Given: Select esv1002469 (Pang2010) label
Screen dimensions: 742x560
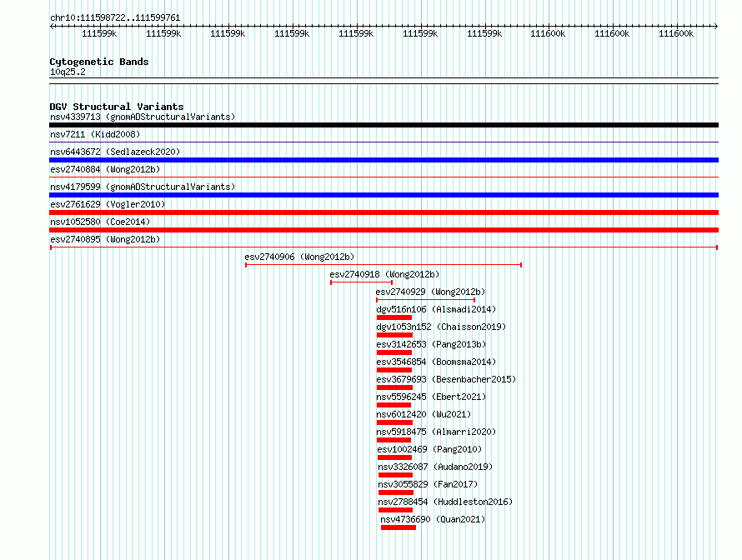Looking at the screenshot, I should point(429,449).
